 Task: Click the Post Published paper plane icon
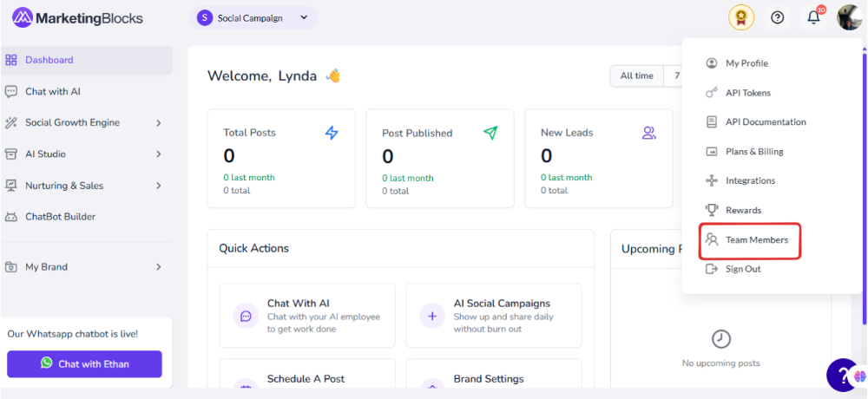click(490, 133)
